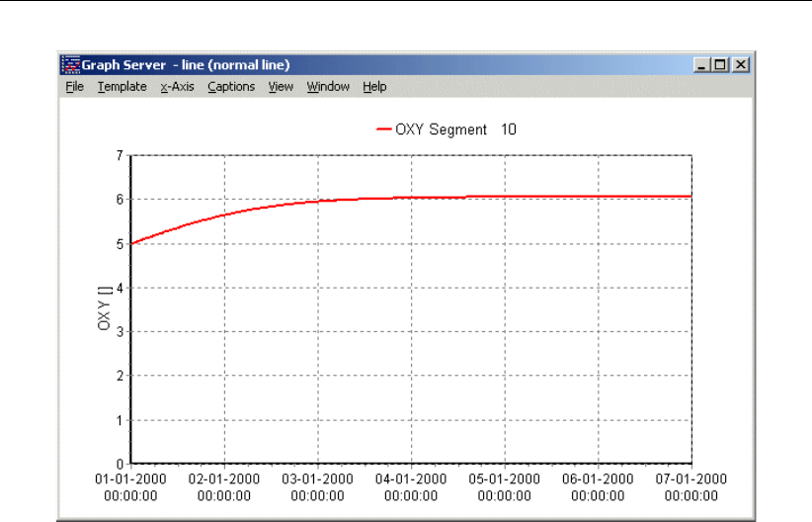The width and height of the screenshot is (812, 522).
Task: Minimize the Graph Server window
Action: point(701,65)
